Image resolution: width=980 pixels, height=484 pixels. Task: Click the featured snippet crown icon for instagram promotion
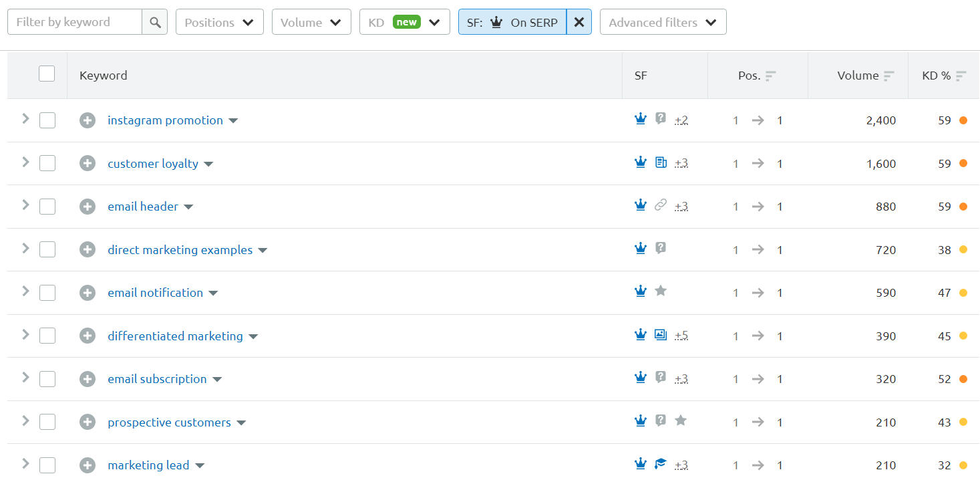tap(641, 119)
